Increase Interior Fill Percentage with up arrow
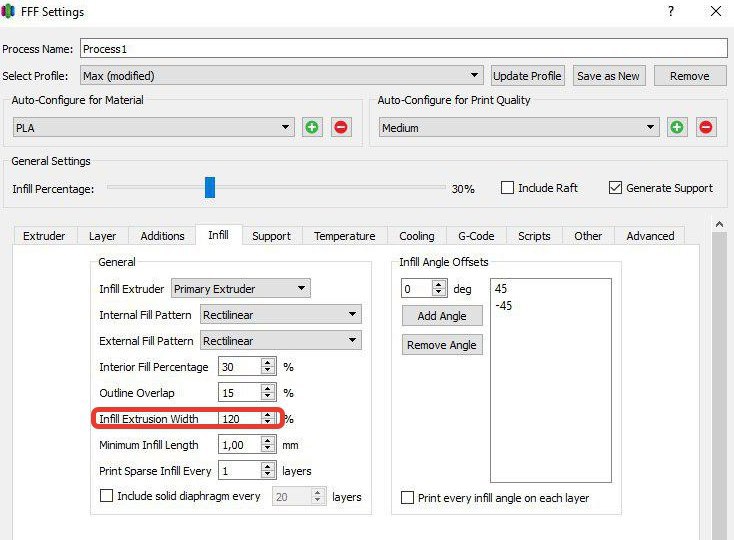Image resolution: width=734 pixels, height=540 pixels. (268, 362)
